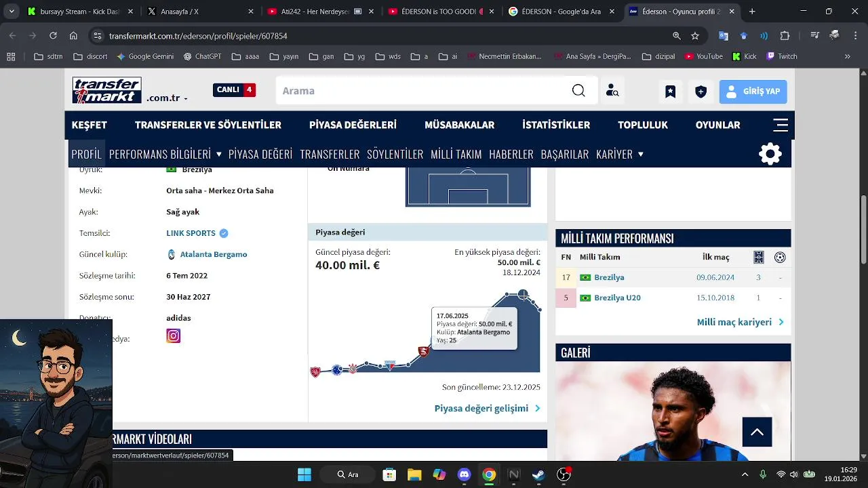
Task: Select the HABERLER tab
Action: point(511,154)
